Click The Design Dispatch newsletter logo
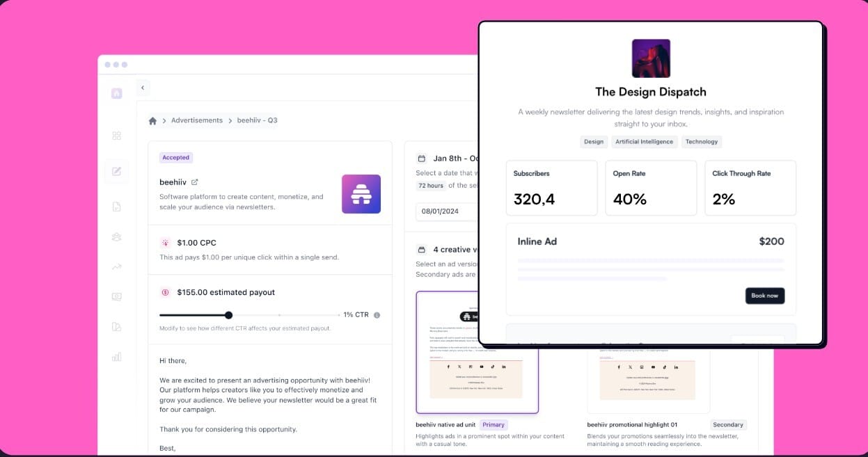 (651, 58)
